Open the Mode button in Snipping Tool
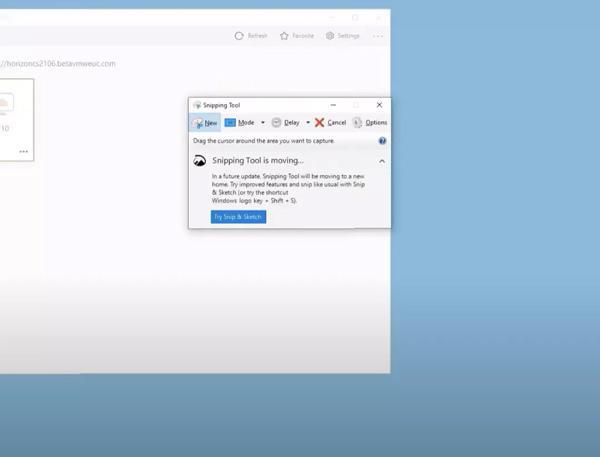The image size is (600, 457). 240,122
